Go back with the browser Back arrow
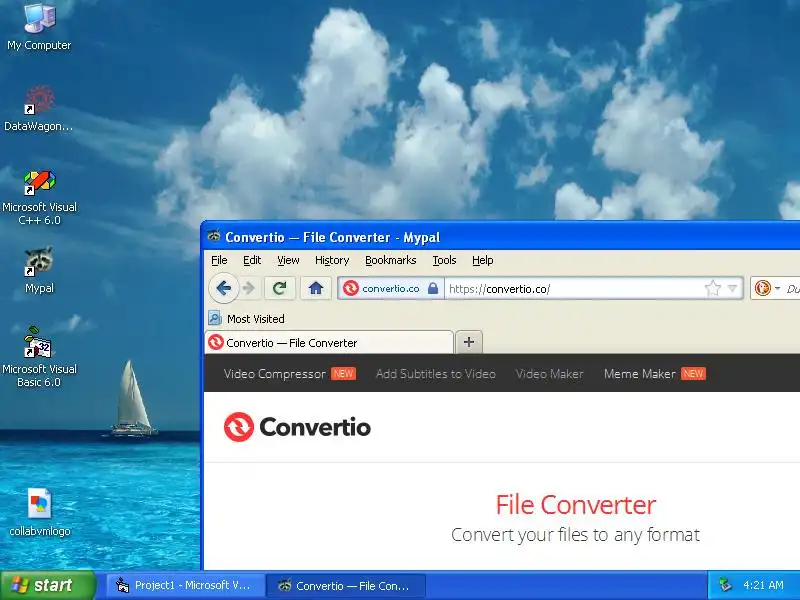This screenshot has height=600, width=800. (224, 288)
